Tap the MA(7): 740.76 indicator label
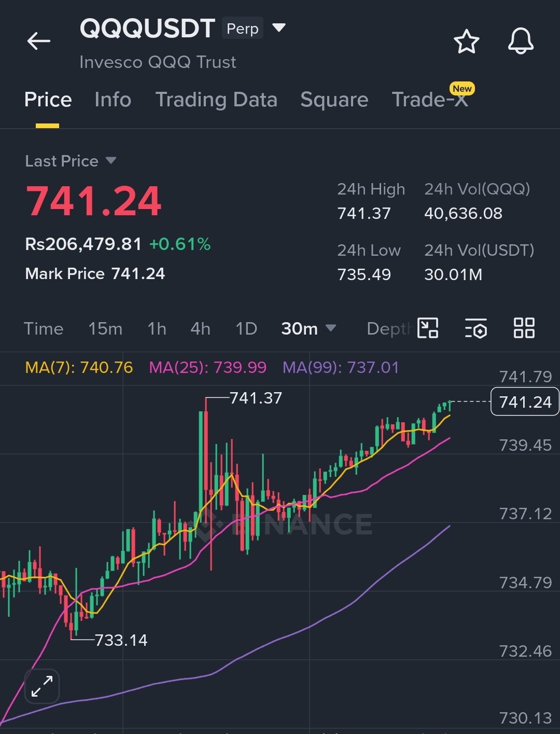This screenshot has width=560, height=734. pos(79,368)
